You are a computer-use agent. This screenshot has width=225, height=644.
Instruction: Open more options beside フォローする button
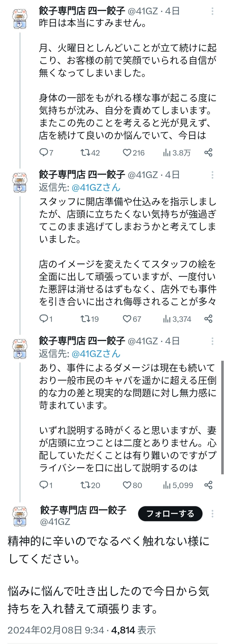point(212,514)
